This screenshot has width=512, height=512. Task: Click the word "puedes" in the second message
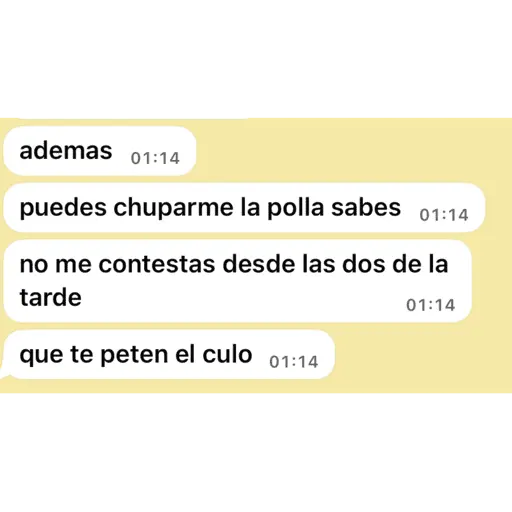click(63, 209)
